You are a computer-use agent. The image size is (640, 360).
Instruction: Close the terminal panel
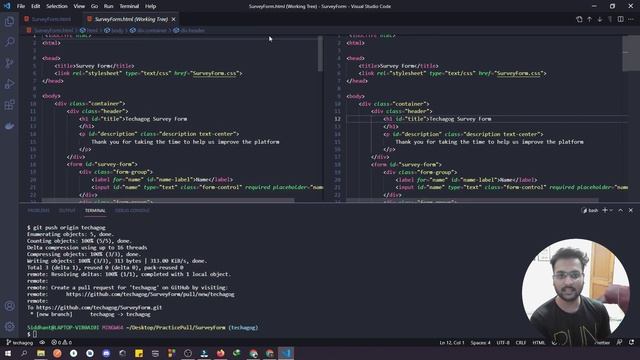coord(631,210)
